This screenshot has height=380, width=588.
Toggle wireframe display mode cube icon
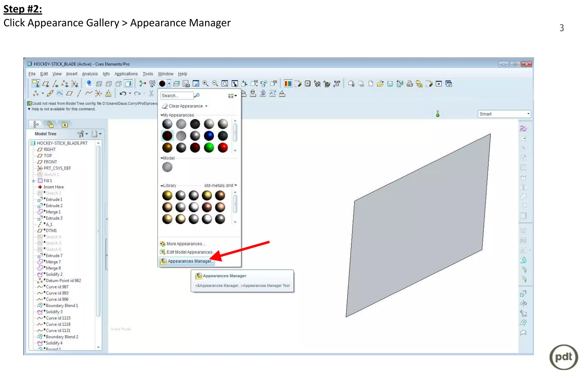click(99, 83)
